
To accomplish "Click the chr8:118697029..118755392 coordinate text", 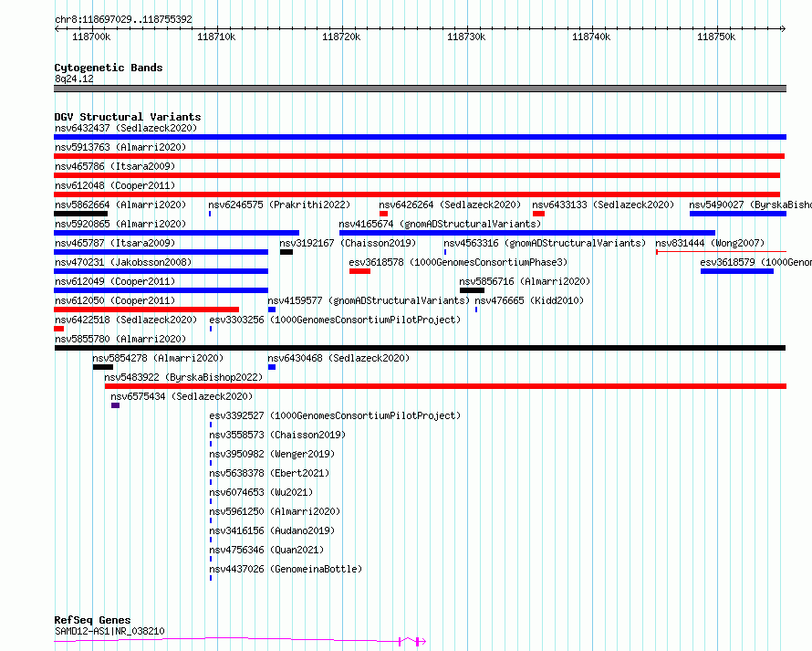I will pyautogui.click(x=123, y=20).
